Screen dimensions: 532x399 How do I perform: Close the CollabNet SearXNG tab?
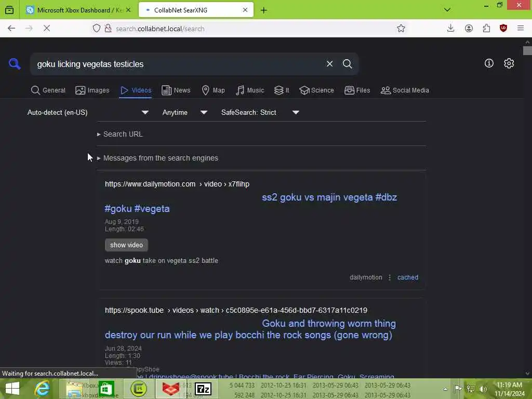[245, 10]
